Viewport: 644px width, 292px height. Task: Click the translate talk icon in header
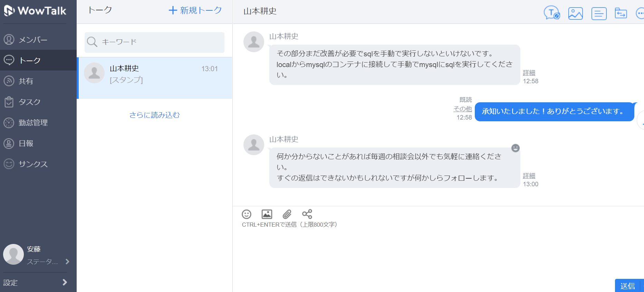pos(551,13)
